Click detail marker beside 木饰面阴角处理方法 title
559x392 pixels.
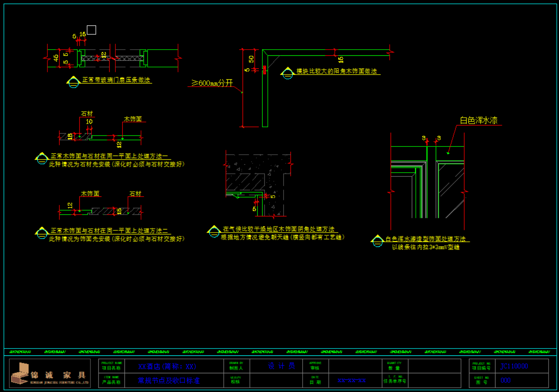click(x=214, y=231)
